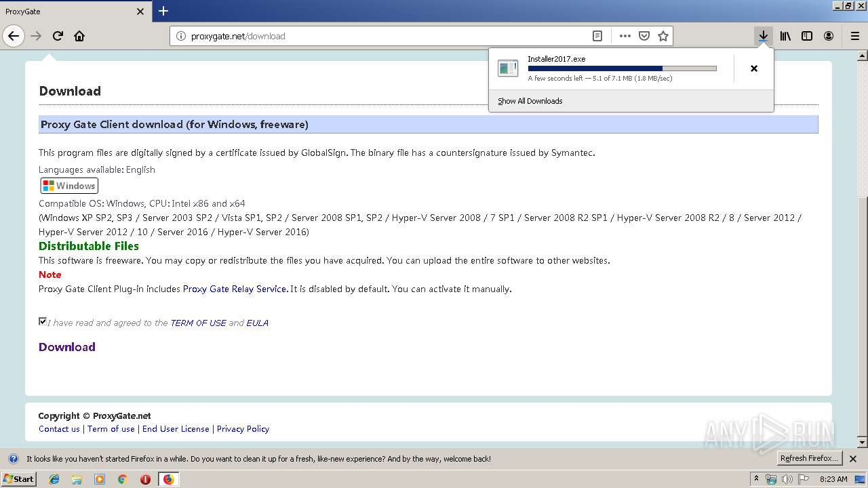The width and height of the screenshot is (868, 488).
Task: Click the clock showing 8:23 AM
Action: tap(833, 479)
